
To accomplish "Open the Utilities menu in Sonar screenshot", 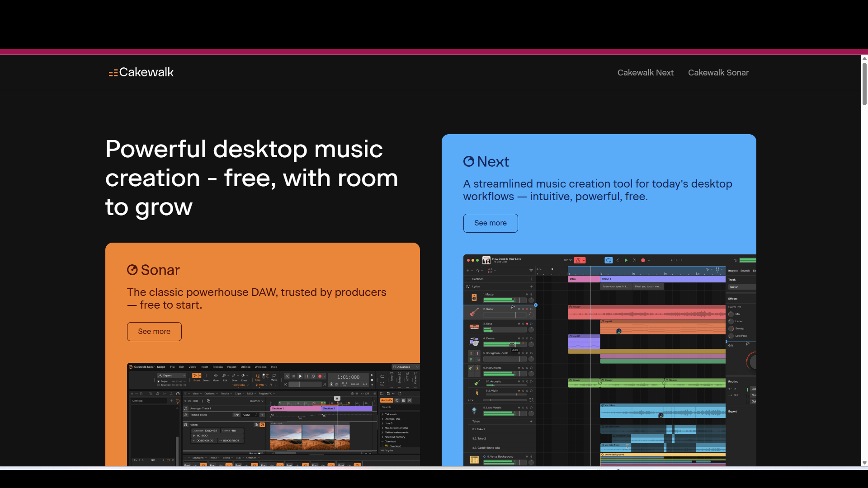I will click(245, 367).
